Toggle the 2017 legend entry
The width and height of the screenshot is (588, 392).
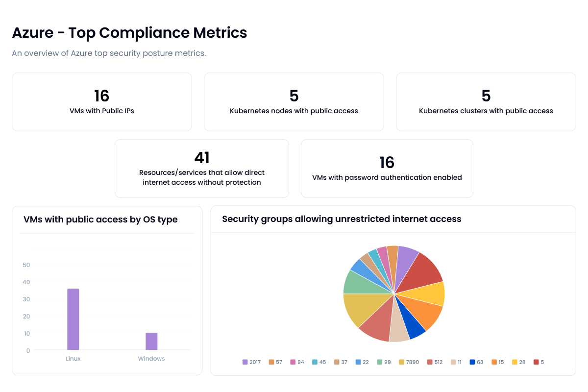point(252,362)
